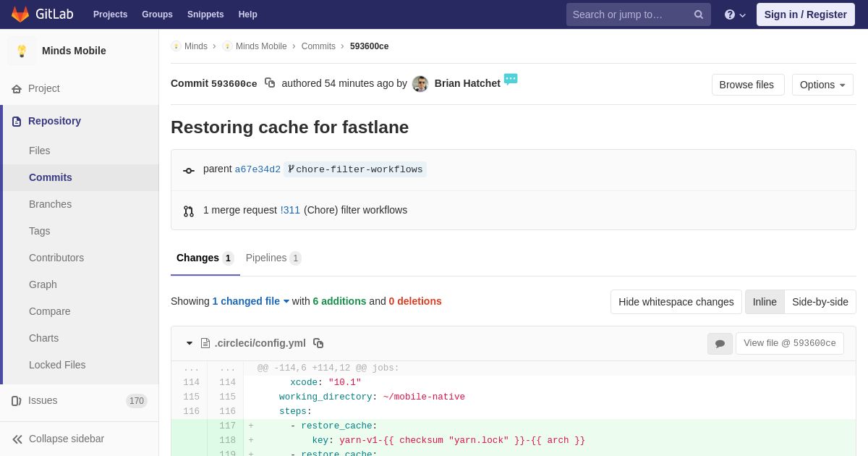The width and height of the screenshot is (868, 456).
Task: Click the branch icon beside chore-filter-workflows
Action: click(291, 169)
